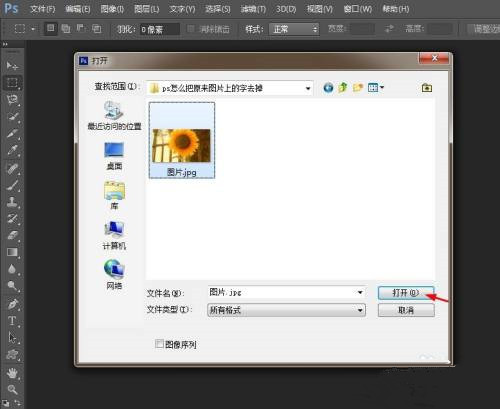Select the Rectangular Marquee tool in toolbox
The width and height of the screenshot is (500, 409).
pyautogui.click(x=13, y=82)
